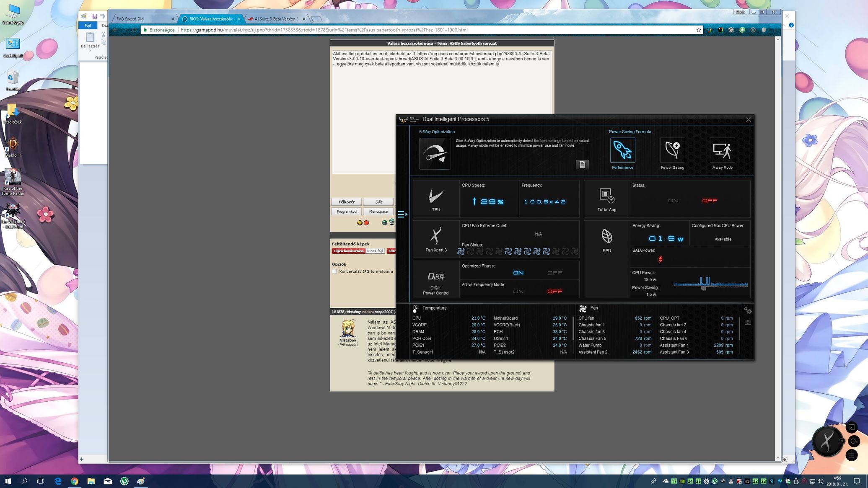The image size is (868, 488).
Task: Open Windows Start menu
Action: tap(8, 481)
